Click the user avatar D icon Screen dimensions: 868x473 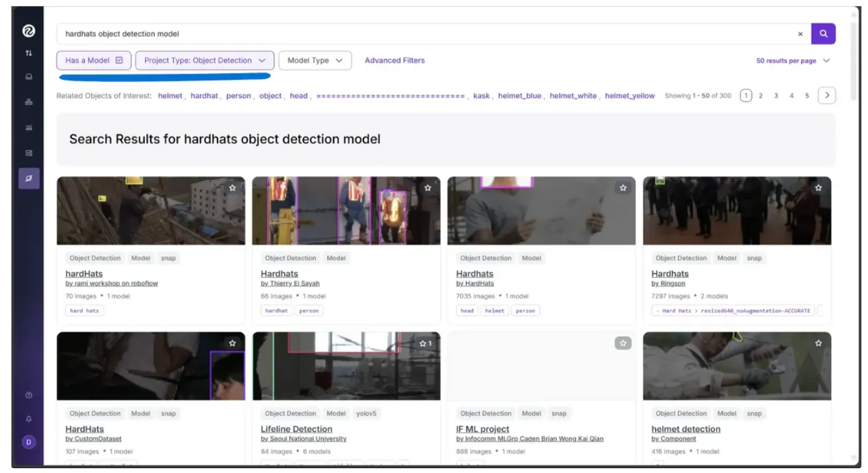(x=29, y=442)
